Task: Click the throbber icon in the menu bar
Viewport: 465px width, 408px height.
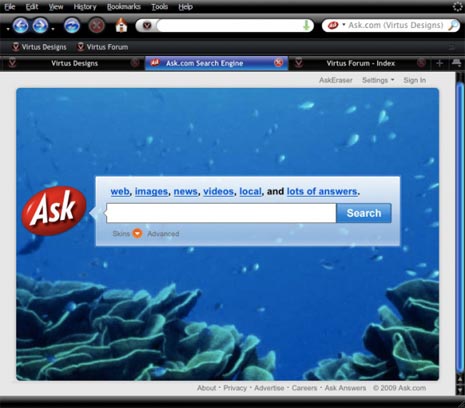Action: (x=458, y=7)
